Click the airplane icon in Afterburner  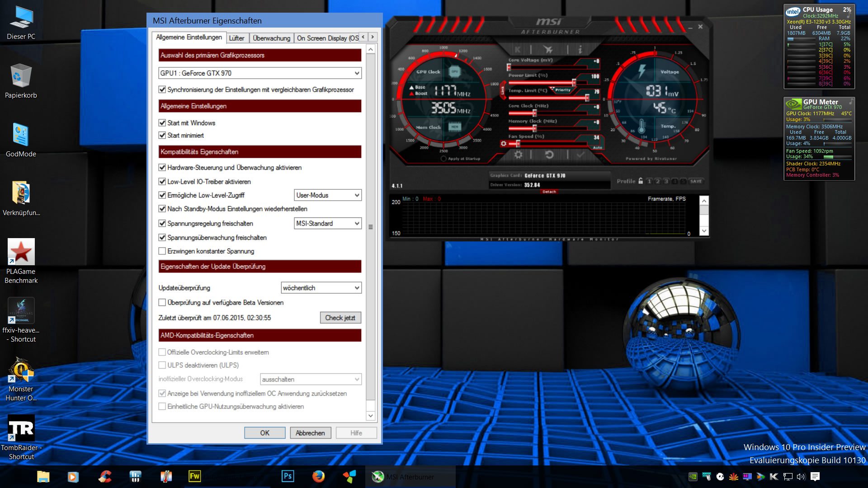548,50
